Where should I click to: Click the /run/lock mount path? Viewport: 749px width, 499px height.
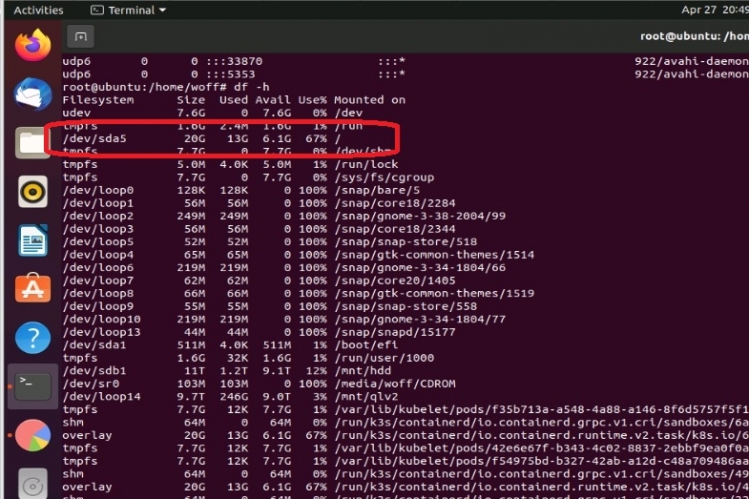point(366,164)
